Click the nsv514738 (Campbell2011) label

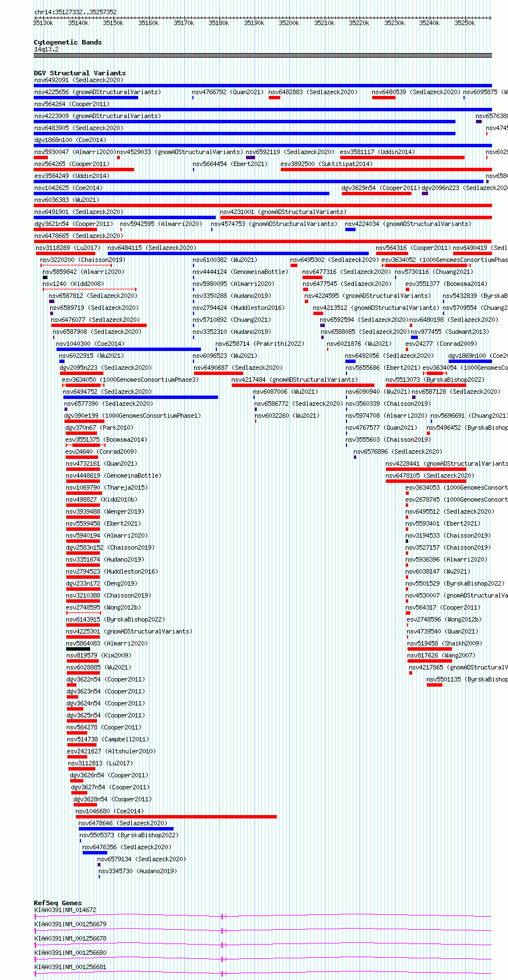pos(108,739)
